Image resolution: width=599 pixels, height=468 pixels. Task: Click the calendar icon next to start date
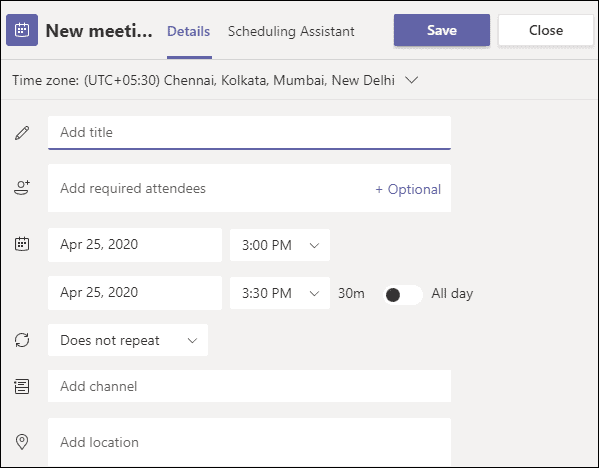22,244
